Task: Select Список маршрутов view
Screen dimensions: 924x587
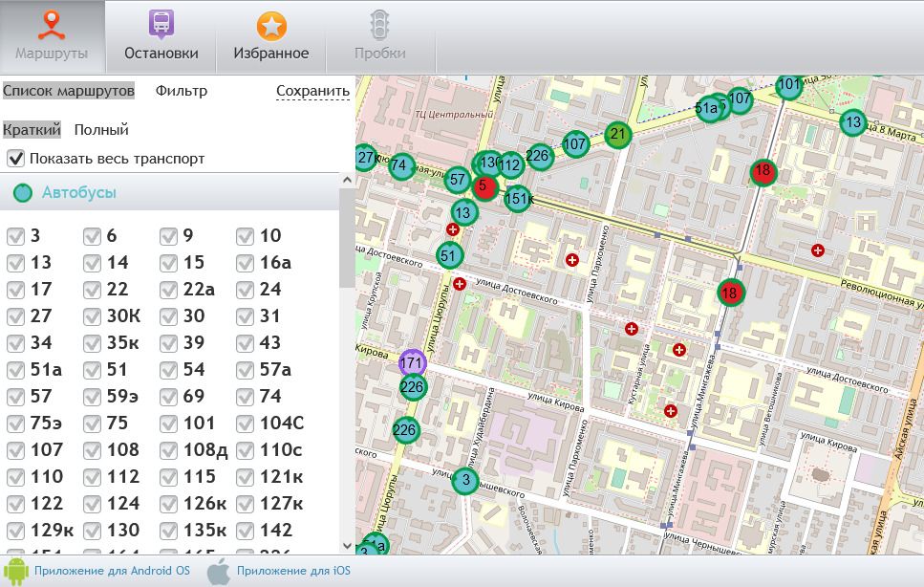Action: pos(68,91)
